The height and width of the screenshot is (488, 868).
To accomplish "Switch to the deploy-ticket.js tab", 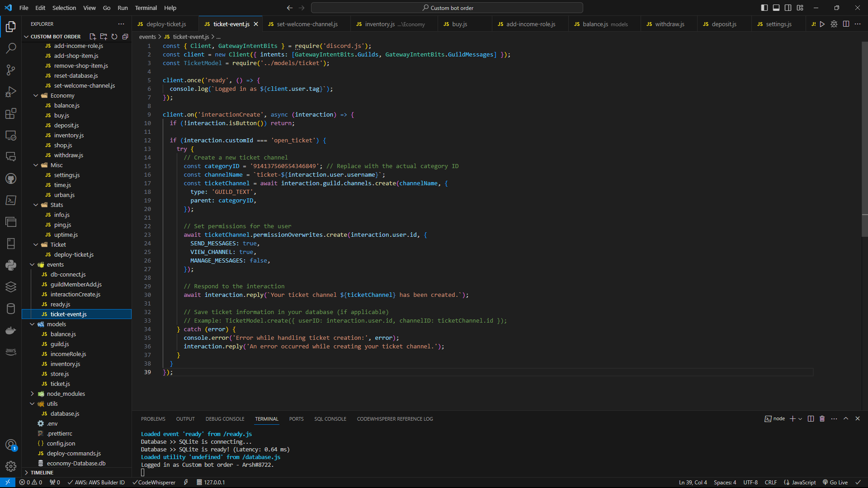I will pos(165,24).
